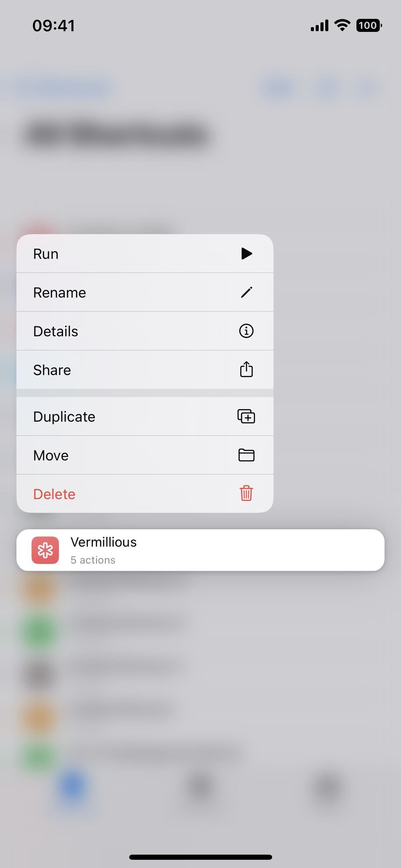401x868 pixels.
Task: Tap the home indicator bar
Action: point(200,857)
